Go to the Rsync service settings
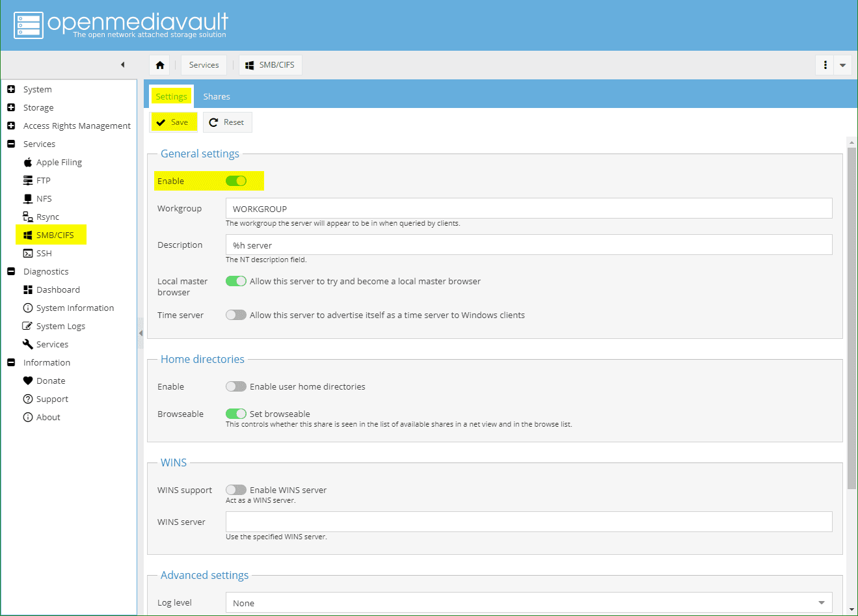Image resolution: width=858 pixels, height=616 pixels. tap(49, 217)
